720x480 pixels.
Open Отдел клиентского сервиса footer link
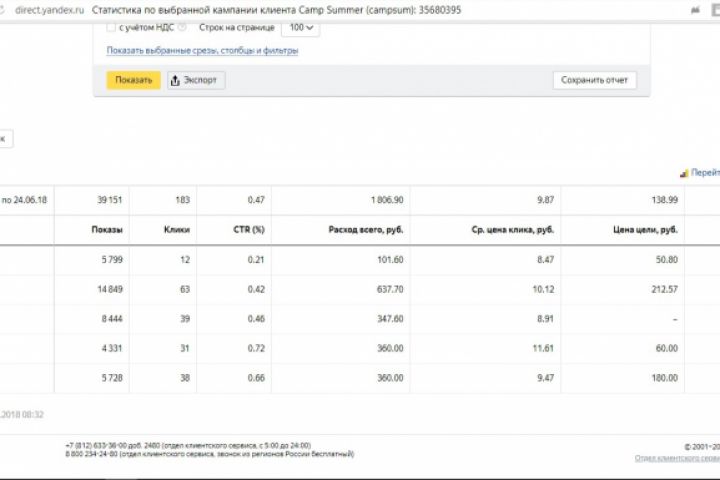(x=677, y=458)
